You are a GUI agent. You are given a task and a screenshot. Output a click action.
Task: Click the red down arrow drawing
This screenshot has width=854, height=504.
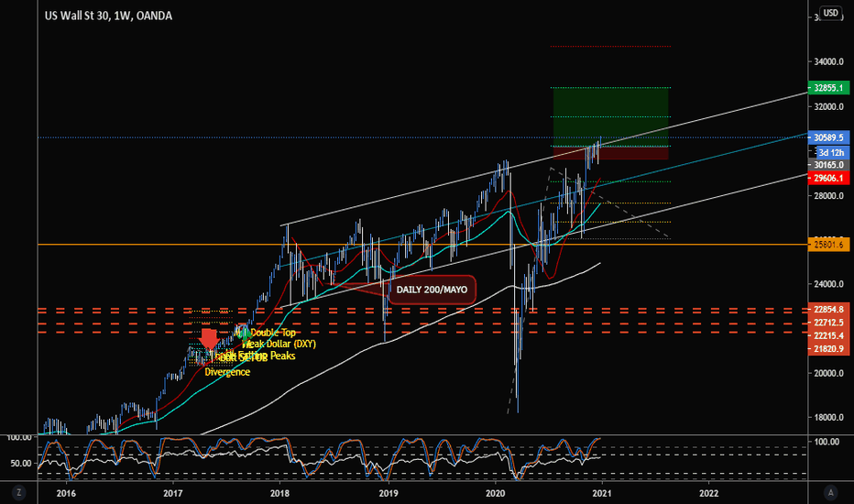click(209, 338)
